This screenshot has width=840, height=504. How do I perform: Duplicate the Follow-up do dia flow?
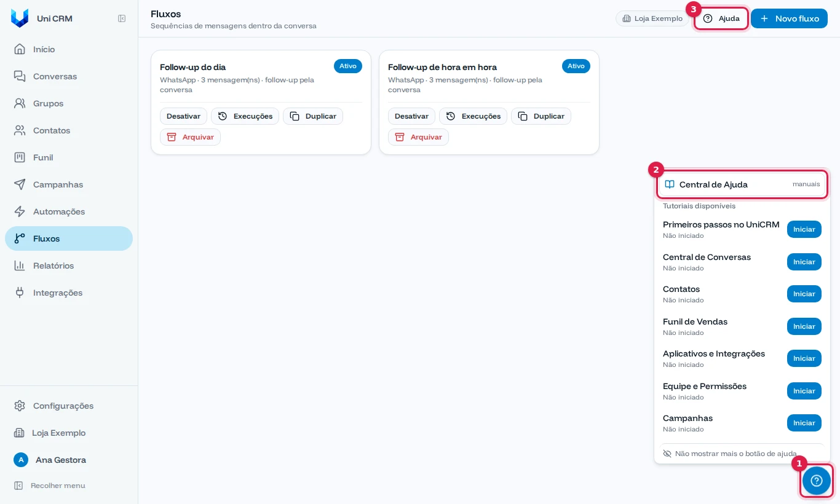313,116
